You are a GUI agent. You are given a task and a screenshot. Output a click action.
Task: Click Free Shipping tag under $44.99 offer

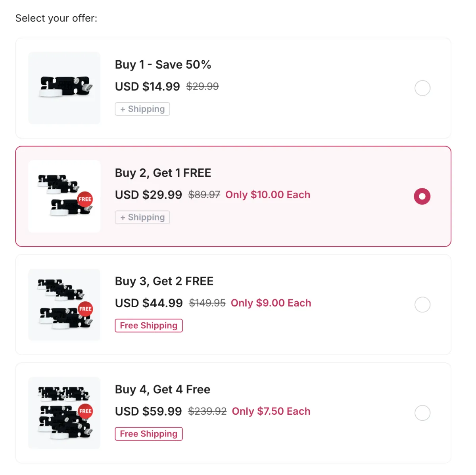point(149,326)
